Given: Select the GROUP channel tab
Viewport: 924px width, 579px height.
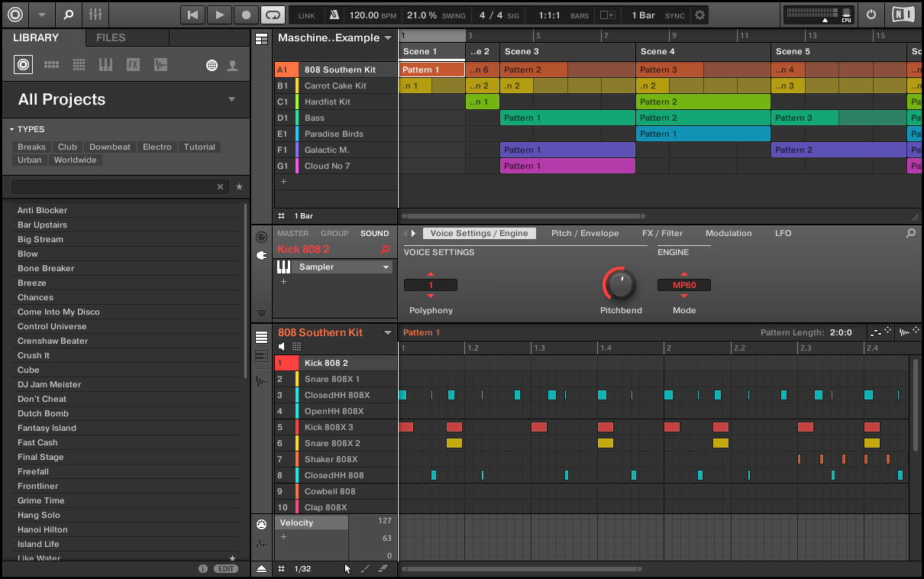Looking at the screenshot, I should tap(334, 234).
